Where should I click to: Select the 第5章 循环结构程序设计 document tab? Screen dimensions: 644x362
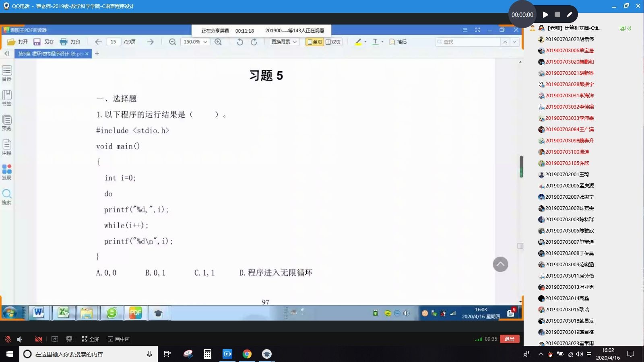click(x=50, y=53)
